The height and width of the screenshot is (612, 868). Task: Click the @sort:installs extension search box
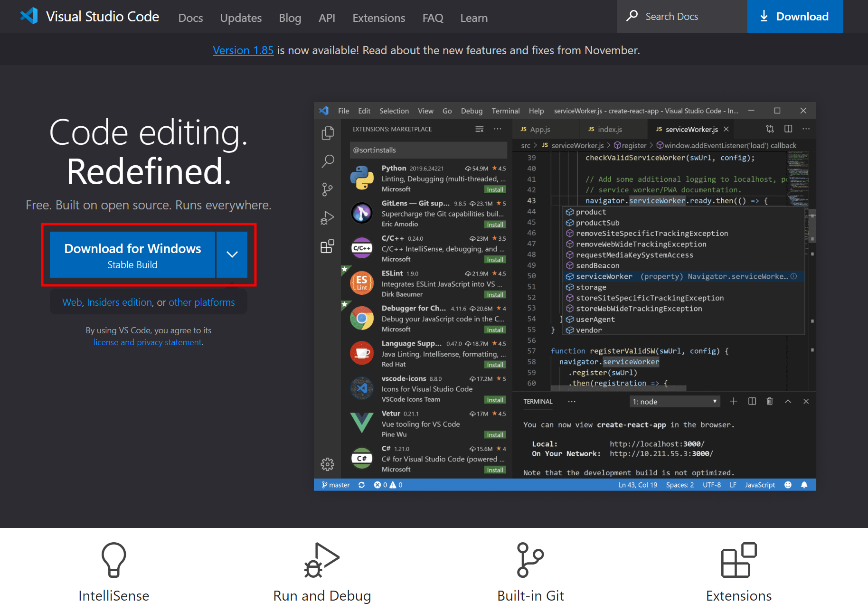pyautogui.click(x=428, y=150)
